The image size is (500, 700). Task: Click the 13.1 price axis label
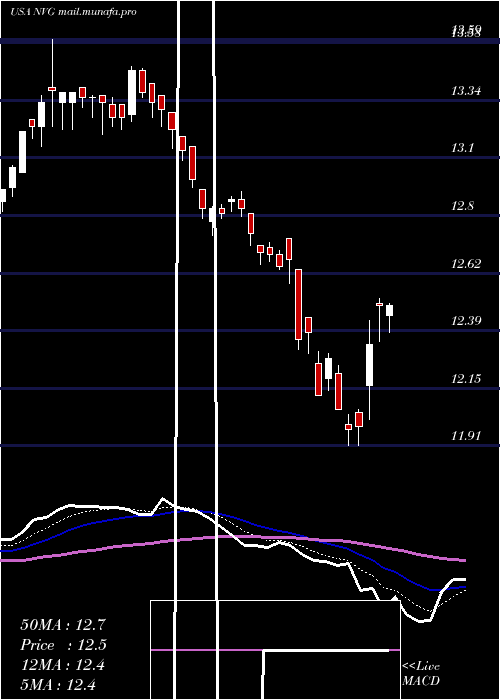(462, 148)
